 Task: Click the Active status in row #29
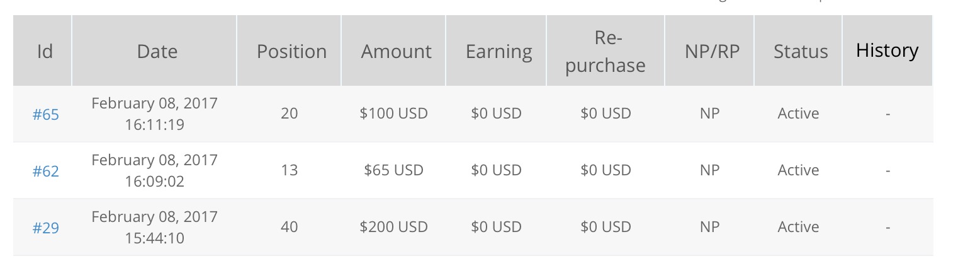pyautogui.click(x=798, y=227)
